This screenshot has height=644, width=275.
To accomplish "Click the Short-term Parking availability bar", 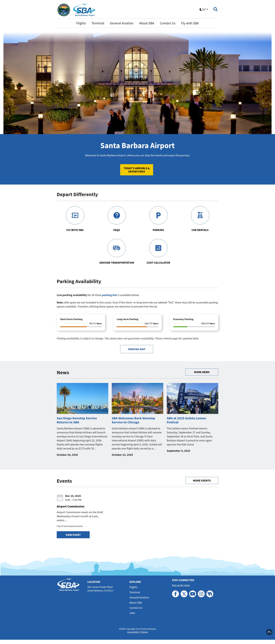I will point(81,327).
